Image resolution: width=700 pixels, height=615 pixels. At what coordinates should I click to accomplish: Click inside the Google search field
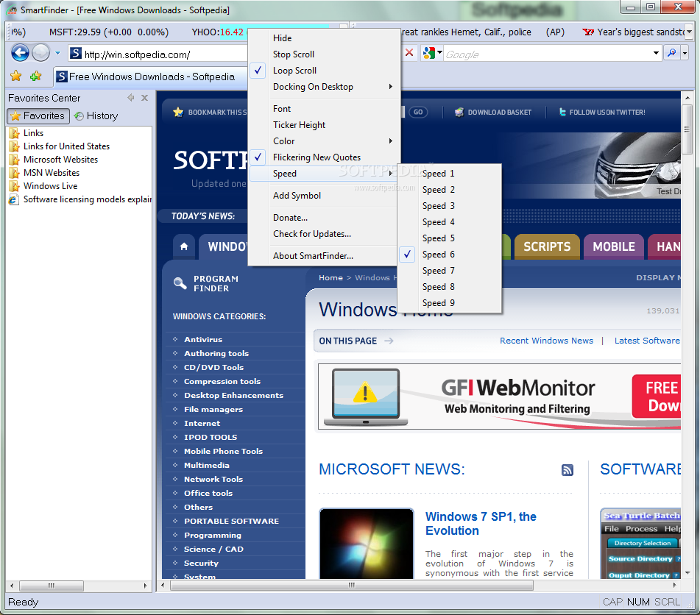547,54
